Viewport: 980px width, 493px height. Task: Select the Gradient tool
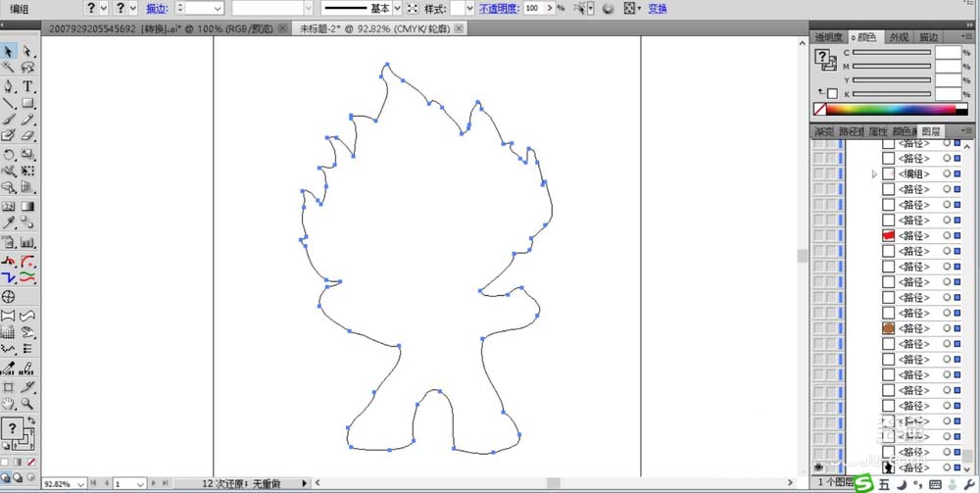tap(27, 206)
